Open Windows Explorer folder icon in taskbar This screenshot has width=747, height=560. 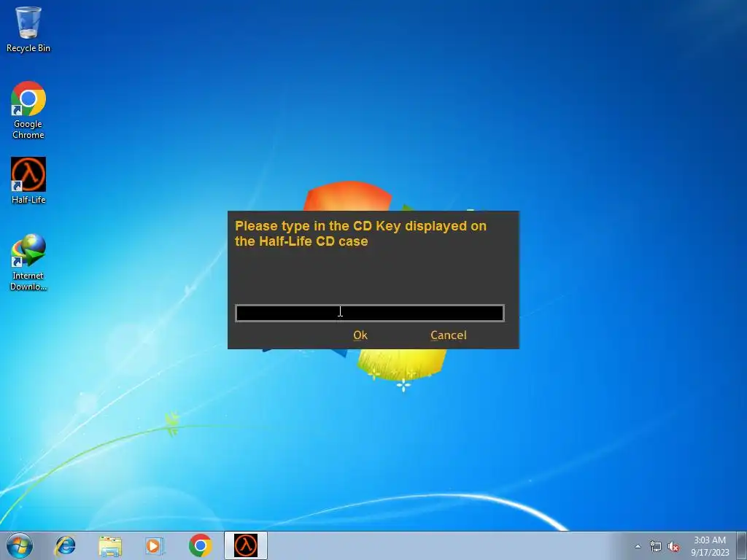[x=110, y=545]
